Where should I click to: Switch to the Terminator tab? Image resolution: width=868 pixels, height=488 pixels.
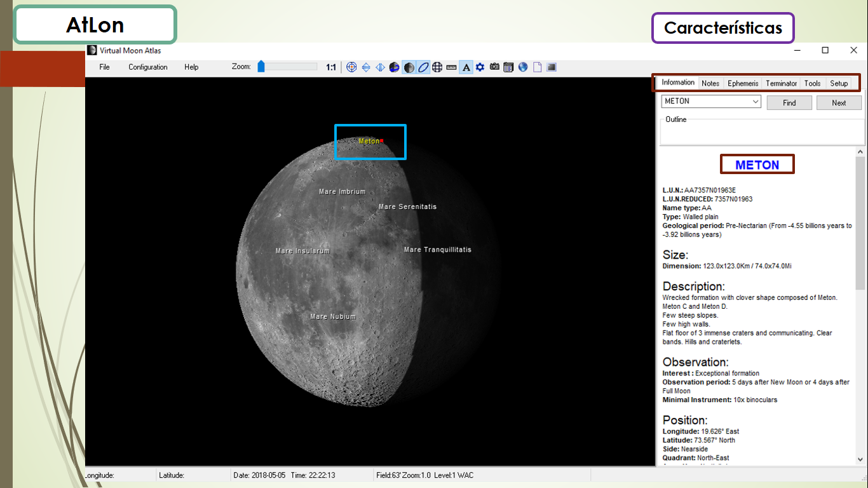(781, 83)
